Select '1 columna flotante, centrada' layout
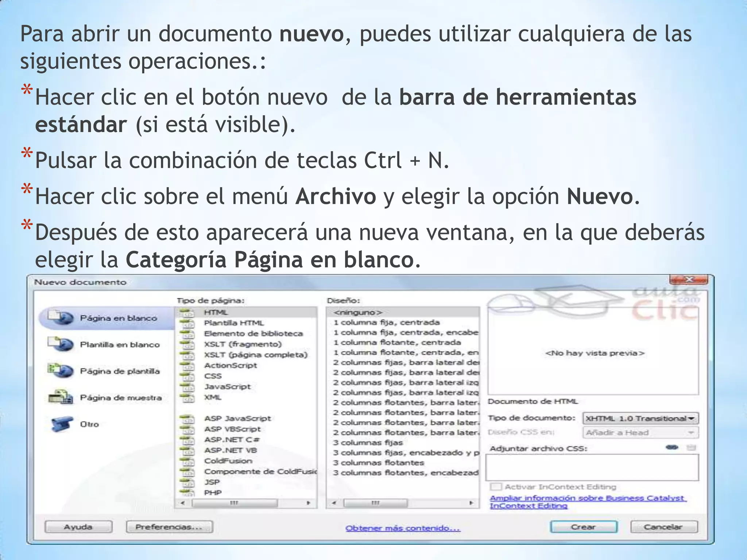The image size is (747, 560). 397,342
